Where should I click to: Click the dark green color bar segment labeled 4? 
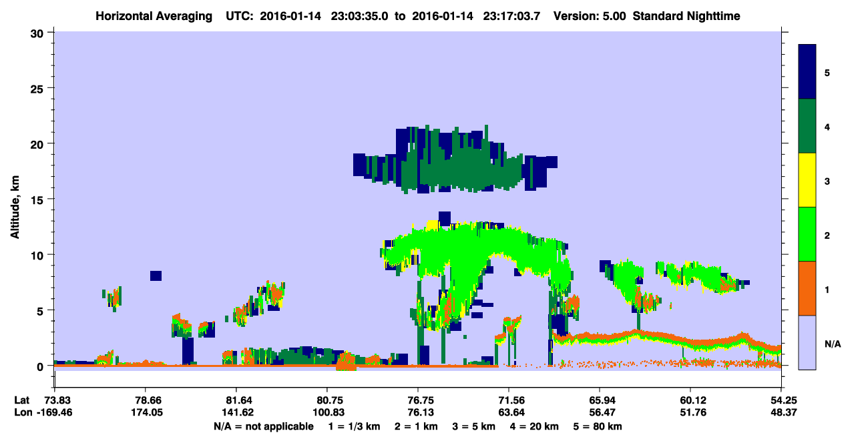pos(807,125)
